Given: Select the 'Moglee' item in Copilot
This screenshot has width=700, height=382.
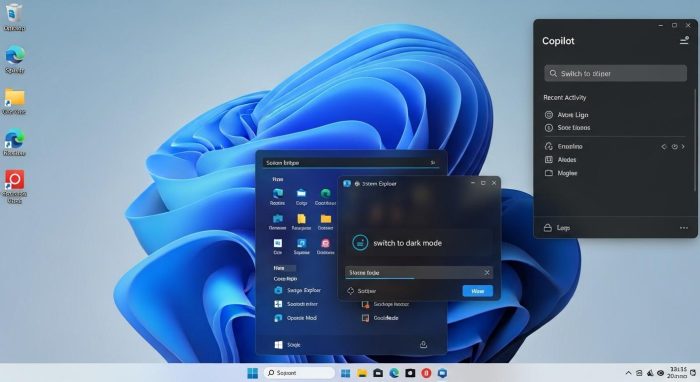Looking at the screenshot, I should tap(561, 173).
